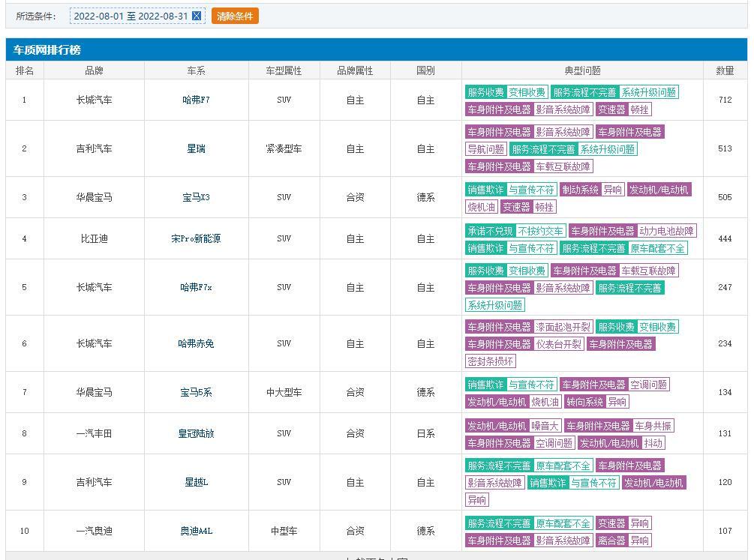Click the 不按约交车 tag

(540, 231)
